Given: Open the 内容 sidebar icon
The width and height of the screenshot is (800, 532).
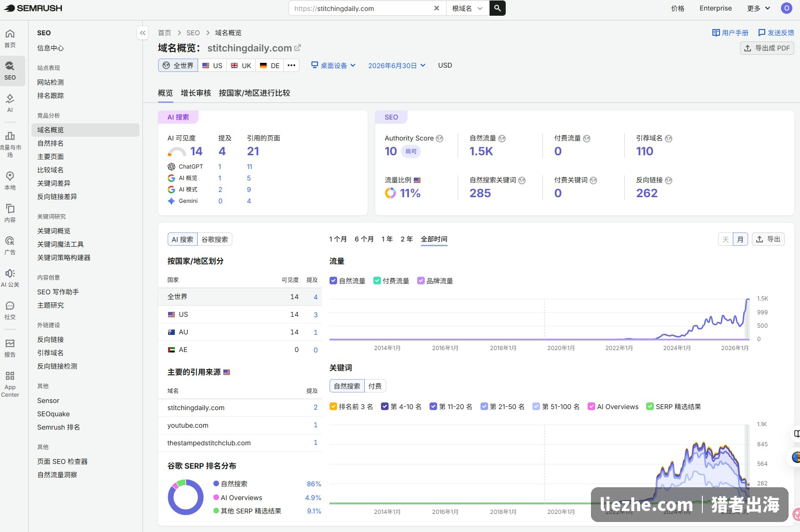Looking at the screenshot, I should pos(10,213).
